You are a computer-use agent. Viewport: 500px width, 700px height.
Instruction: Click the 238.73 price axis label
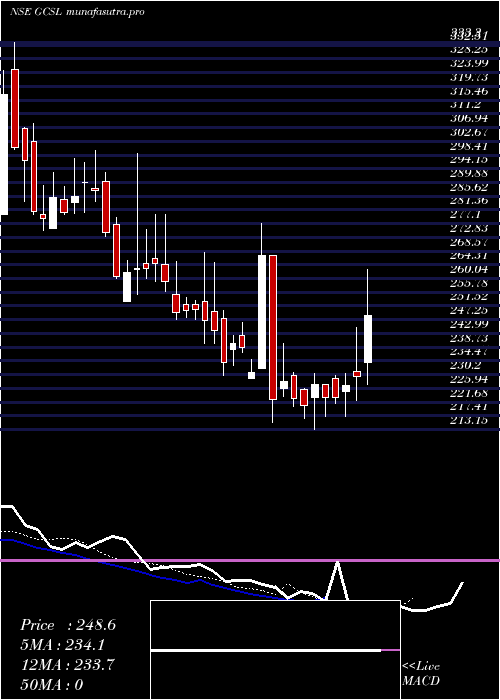tap(469, 338)
